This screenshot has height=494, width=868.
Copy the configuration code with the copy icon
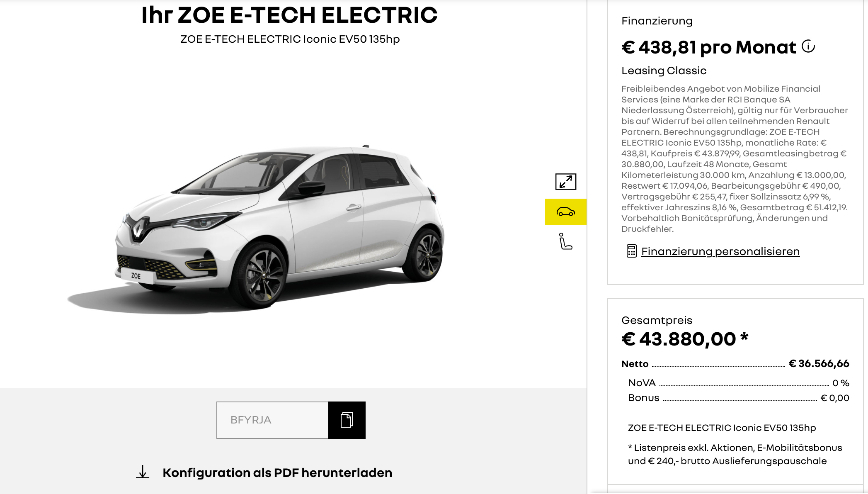[347, 420]
